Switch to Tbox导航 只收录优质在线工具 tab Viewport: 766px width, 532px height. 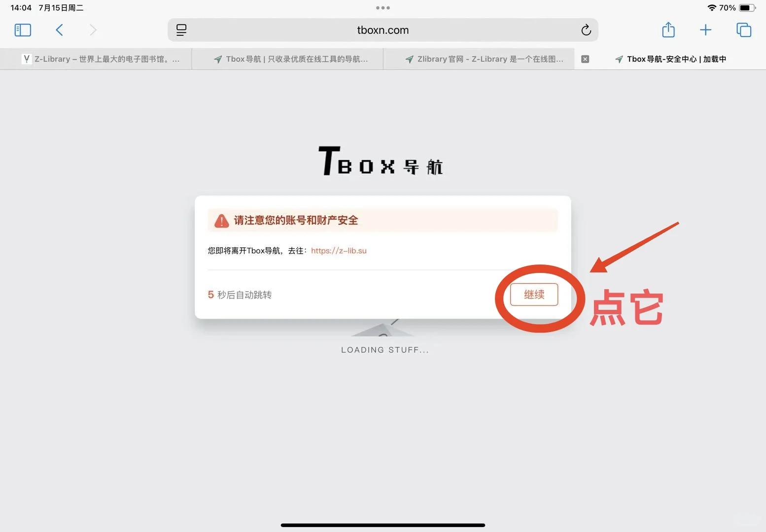pos(287,59)
